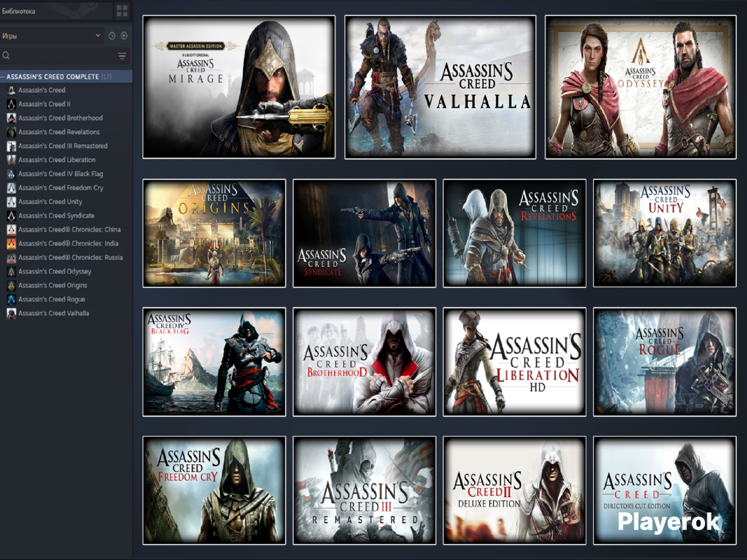Click the Assassin's Creed Rogue list icon
The image size is (747, 560).
point(11,299)
